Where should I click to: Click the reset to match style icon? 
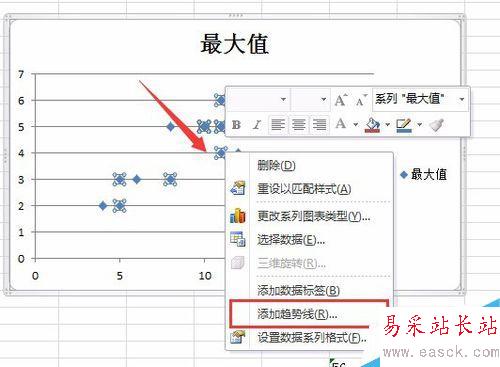coord(238,189)
